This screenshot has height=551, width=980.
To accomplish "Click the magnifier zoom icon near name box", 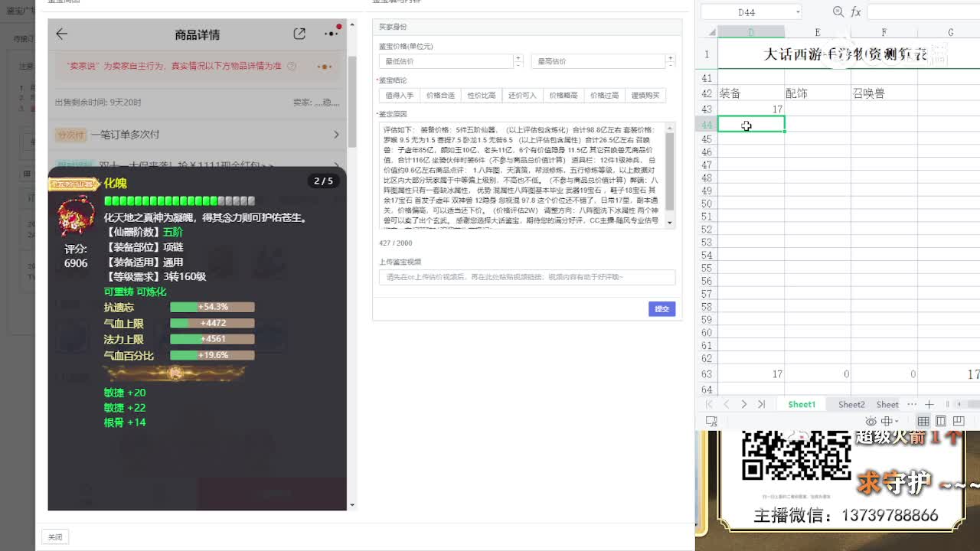I will (x=838, y=11).
